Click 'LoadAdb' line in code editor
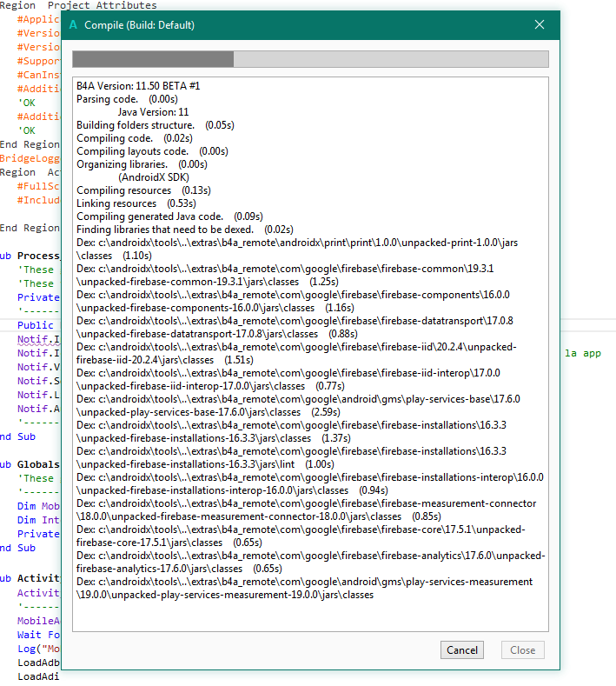Screen dimensions: 616x686 tap(38, 663)
